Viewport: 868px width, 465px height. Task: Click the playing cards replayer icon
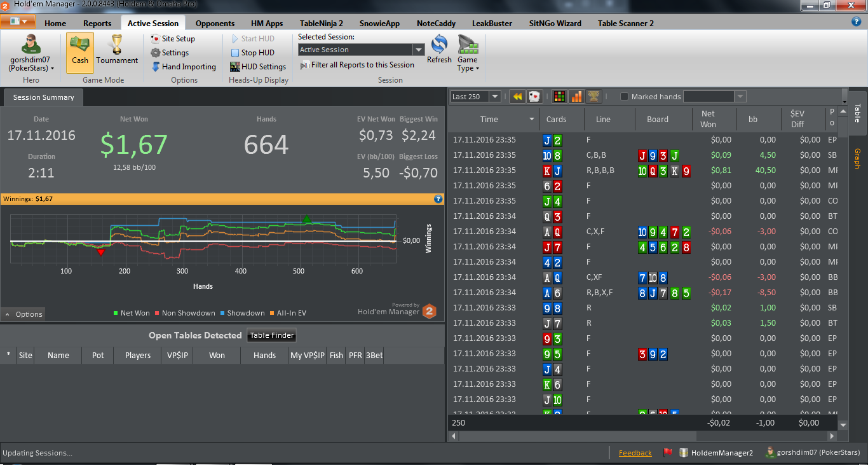click(534, 97)
